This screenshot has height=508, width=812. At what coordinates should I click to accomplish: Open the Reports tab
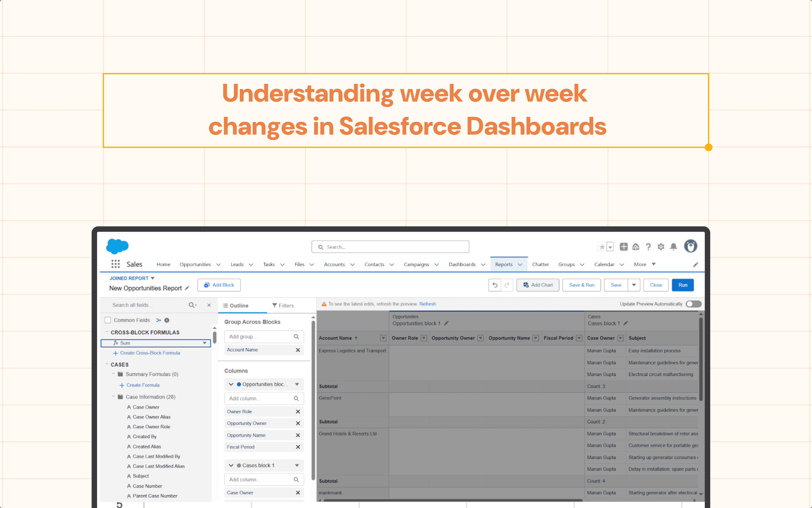click(x=504, y=264)
